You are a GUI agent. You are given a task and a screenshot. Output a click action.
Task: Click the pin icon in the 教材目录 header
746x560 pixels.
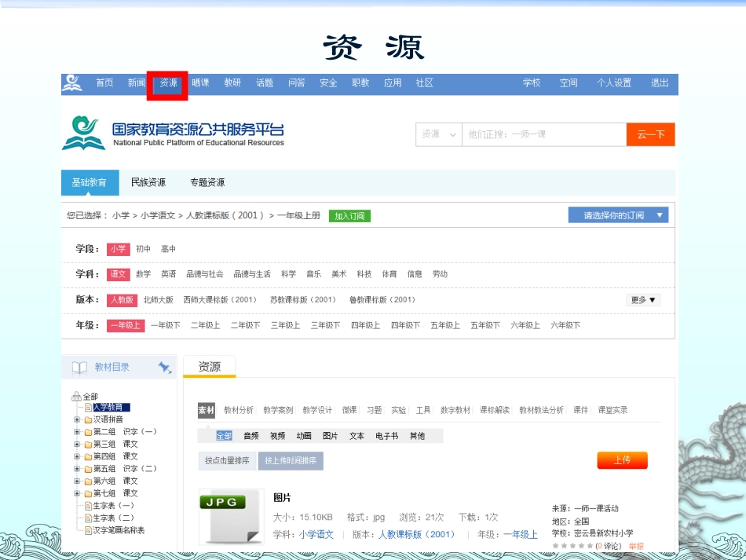[165, 367]
